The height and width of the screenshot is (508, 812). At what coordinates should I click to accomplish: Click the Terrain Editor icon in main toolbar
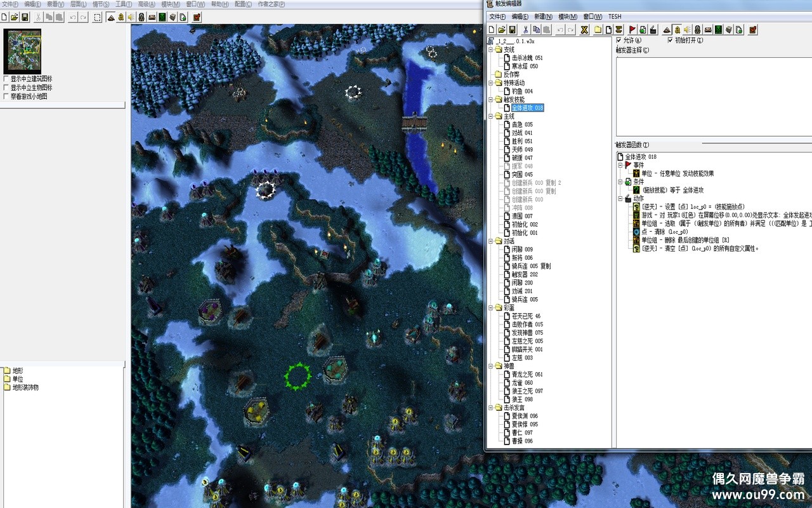[111, 17]
